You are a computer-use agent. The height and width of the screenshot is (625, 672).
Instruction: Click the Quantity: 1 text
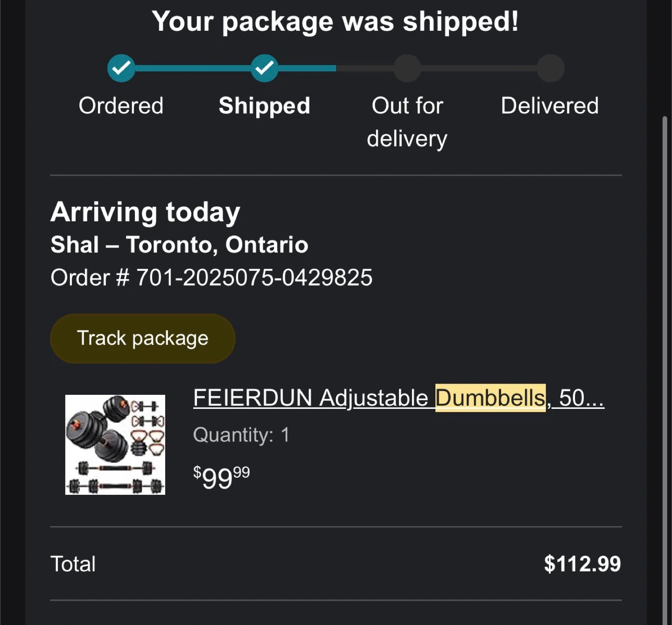pos(241,435)
